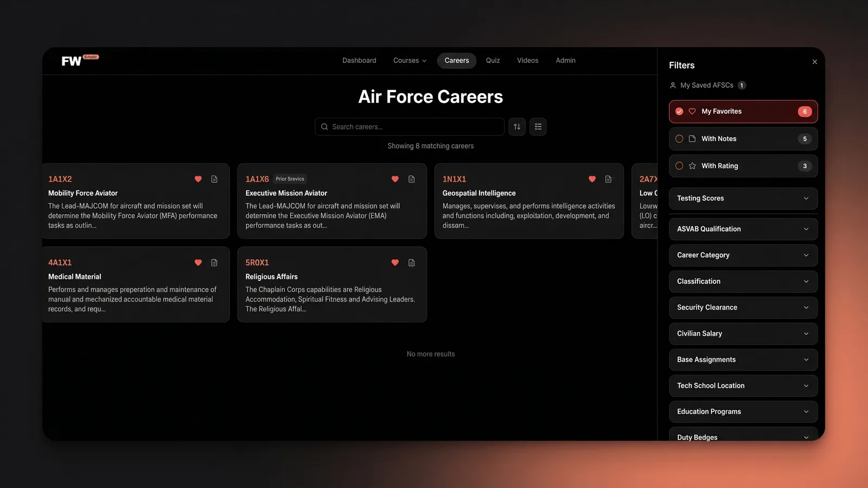Click the With Rating count badge 3
Image resolution: width=868 pixels, height=488 pixels.
click(805, 166)
